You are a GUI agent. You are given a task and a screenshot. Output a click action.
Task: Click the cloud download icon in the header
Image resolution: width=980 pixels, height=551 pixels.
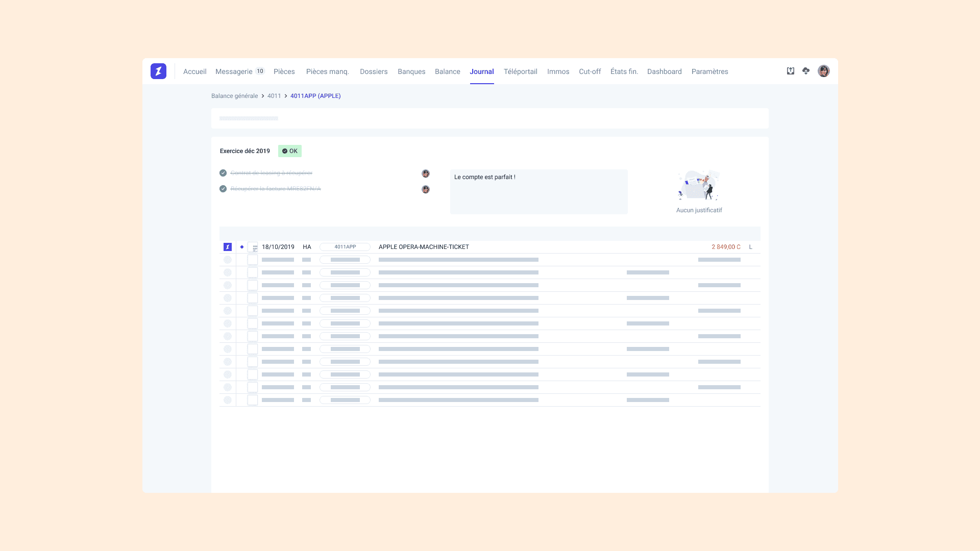click(806, 71)
